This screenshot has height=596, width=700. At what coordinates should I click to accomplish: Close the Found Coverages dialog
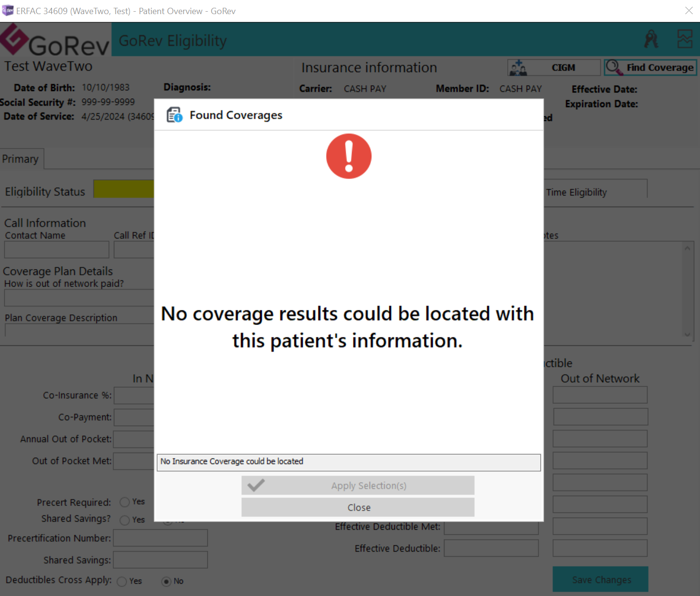(358, 507)
